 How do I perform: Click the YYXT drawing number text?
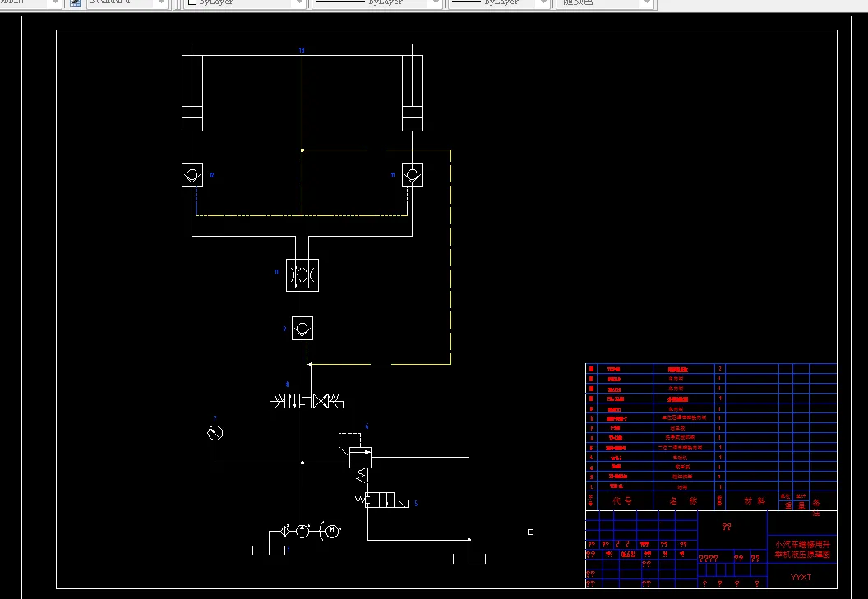(x=801, y=578)
